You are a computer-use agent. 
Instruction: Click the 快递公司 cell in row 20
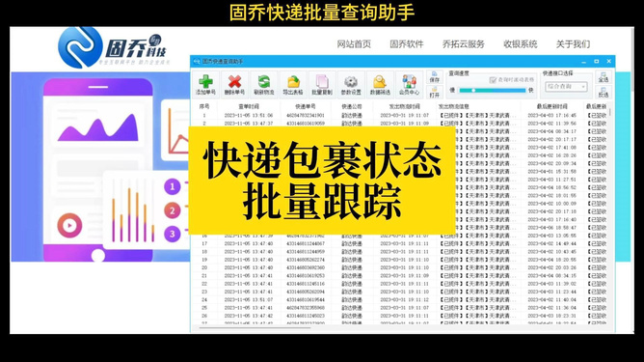point(352,267)
